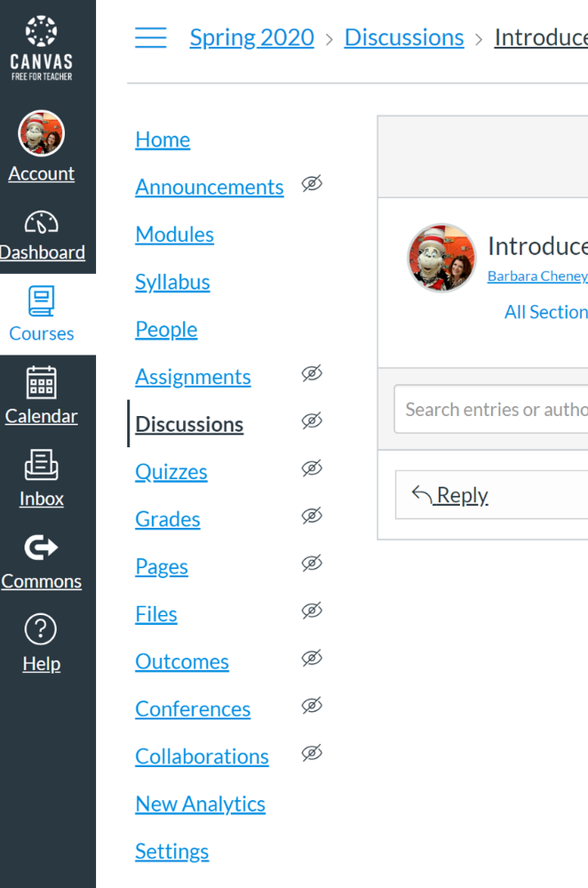Open Spring 2020 breadcrumb link
This screenshot has width=588, height=888.
pyautogui.click(x=251, y=37)
